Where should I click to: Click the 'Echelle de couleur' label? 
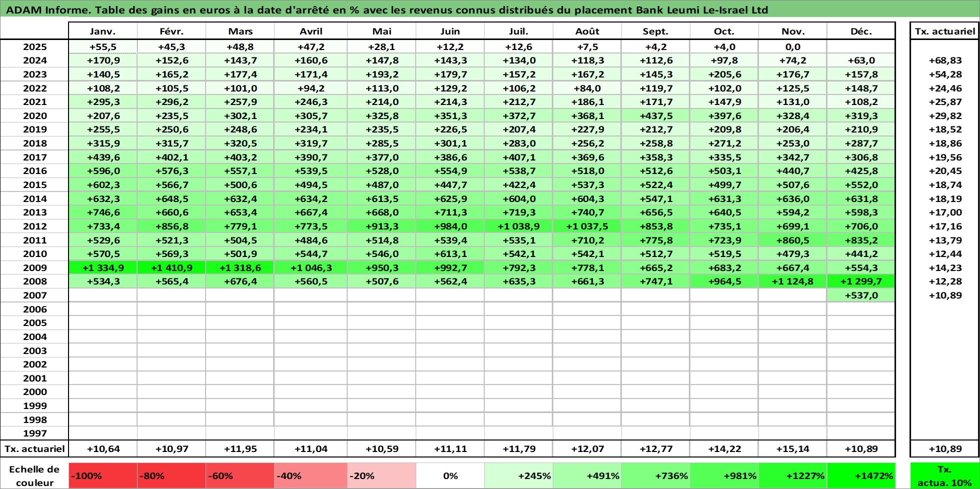point(35,476)
